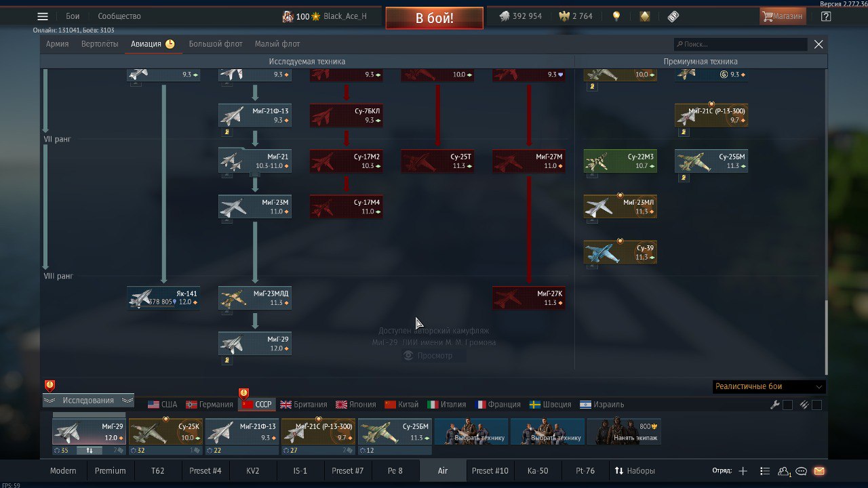Select the Швеция nation

(551, 405)
